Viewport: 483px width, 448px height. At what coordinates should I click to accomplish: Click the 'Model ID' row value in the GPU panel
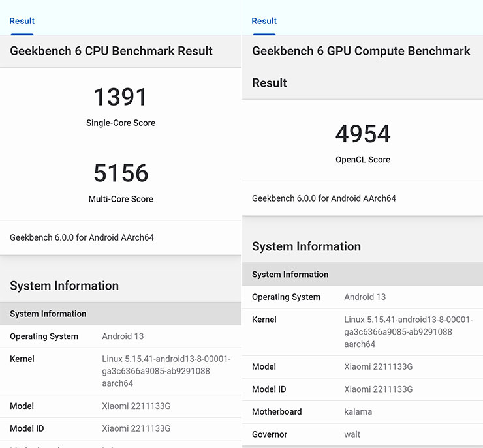coord(379,389)
